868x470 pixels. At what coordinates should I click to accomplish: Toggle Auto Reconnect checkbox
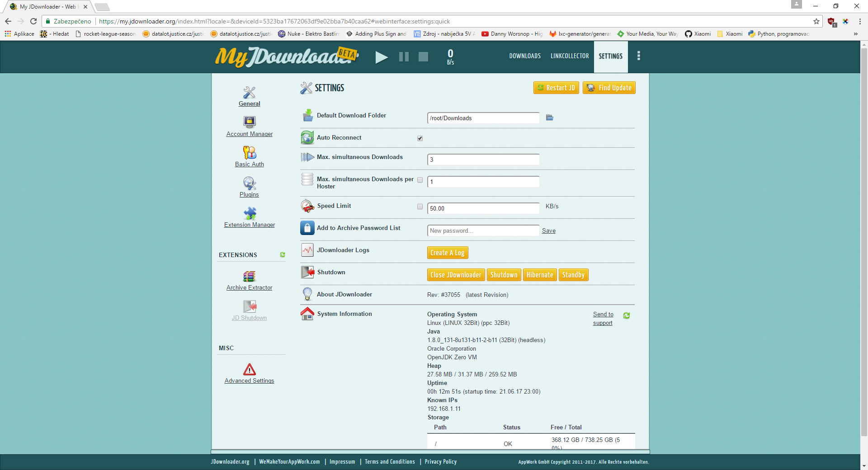coord(420,138)
